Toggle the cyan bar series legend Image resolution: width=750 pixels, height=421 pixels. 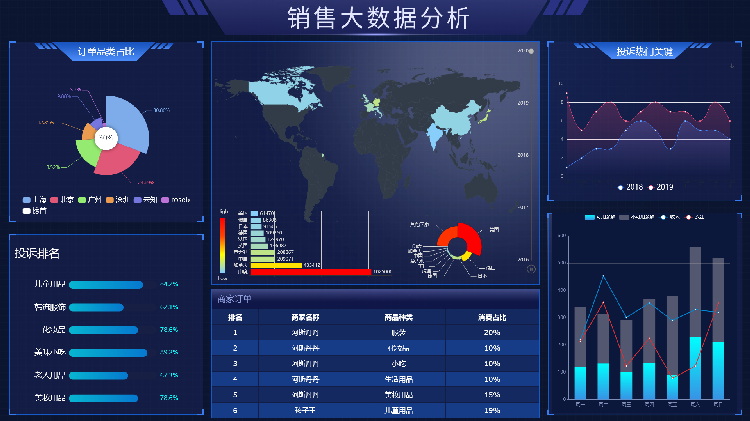pyautogui.click(x=600, y=217)
